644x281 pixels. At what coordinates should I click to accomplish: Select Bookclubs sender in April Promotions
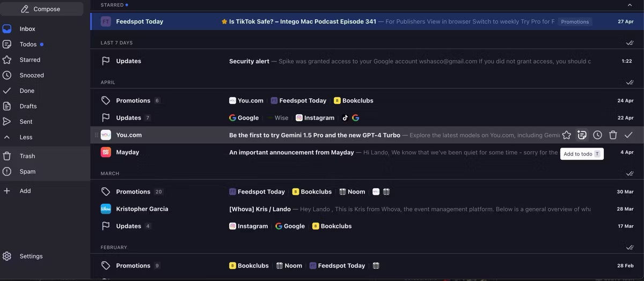click(x=353, y=101)
